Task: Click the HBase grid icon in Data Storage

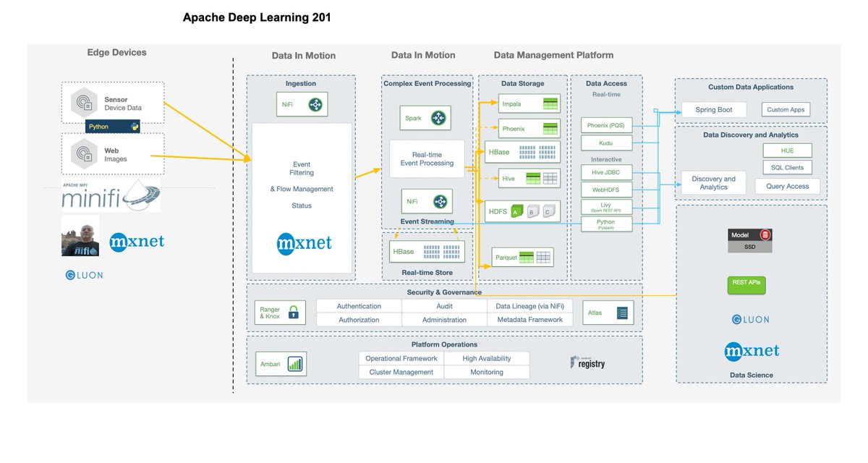Action: (537, 152)
